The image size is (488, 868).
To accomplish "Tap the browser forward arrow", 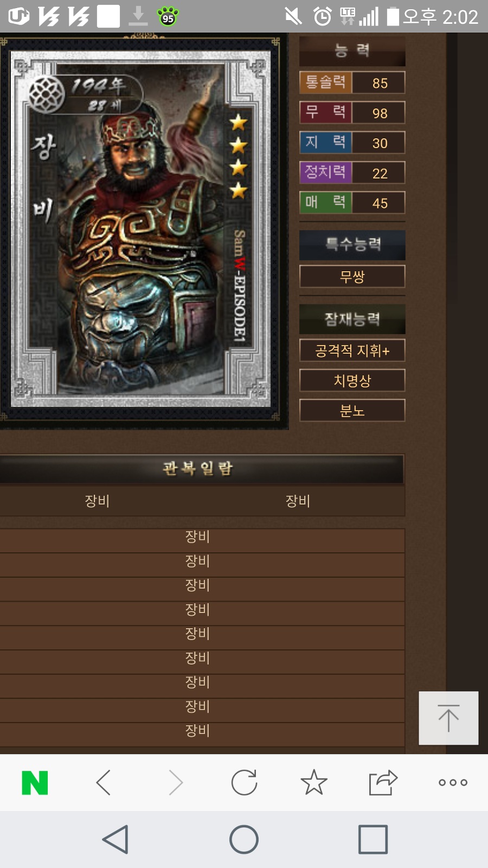I will (176, 783).
